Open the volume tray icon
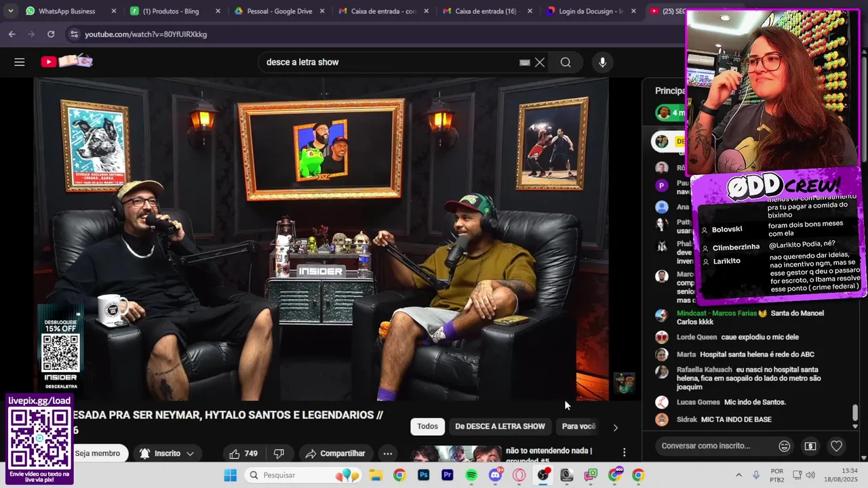This screenshot has height=488, width=868. 810,475
